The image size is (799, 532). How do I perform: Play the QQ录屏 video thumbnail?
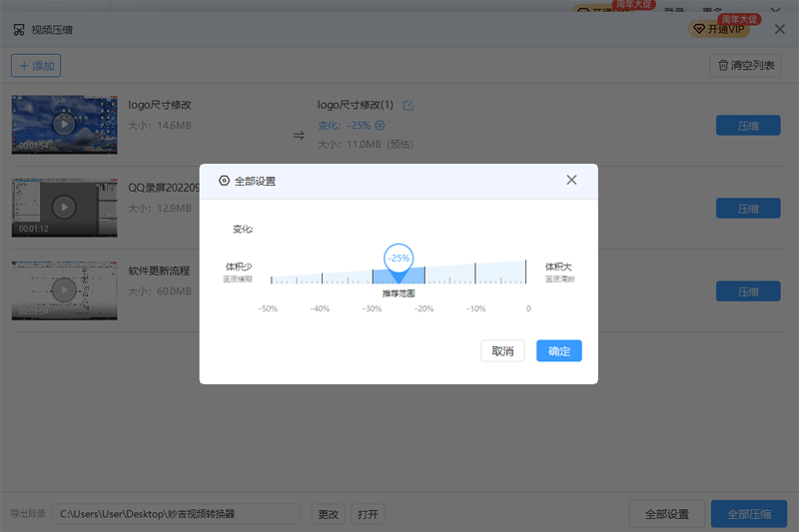tap(64, 208)
